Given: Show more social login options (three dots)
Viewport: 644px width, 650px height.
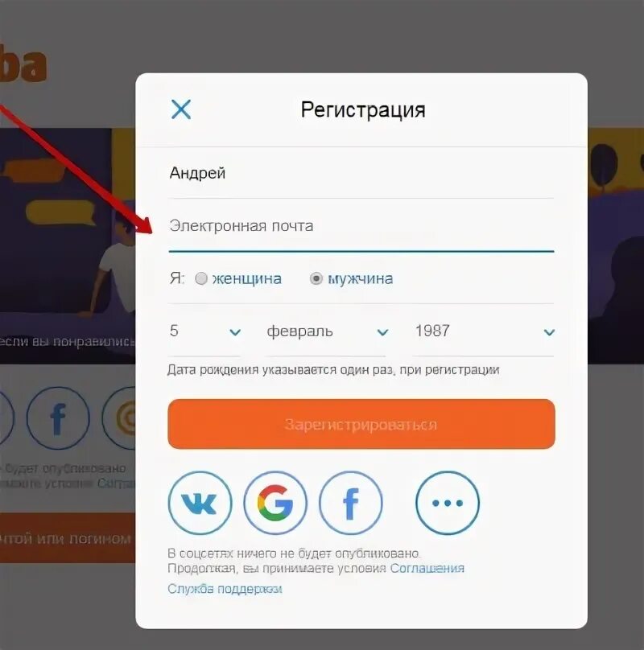Looking at the screenshot, I should click(x=448, y=503).
